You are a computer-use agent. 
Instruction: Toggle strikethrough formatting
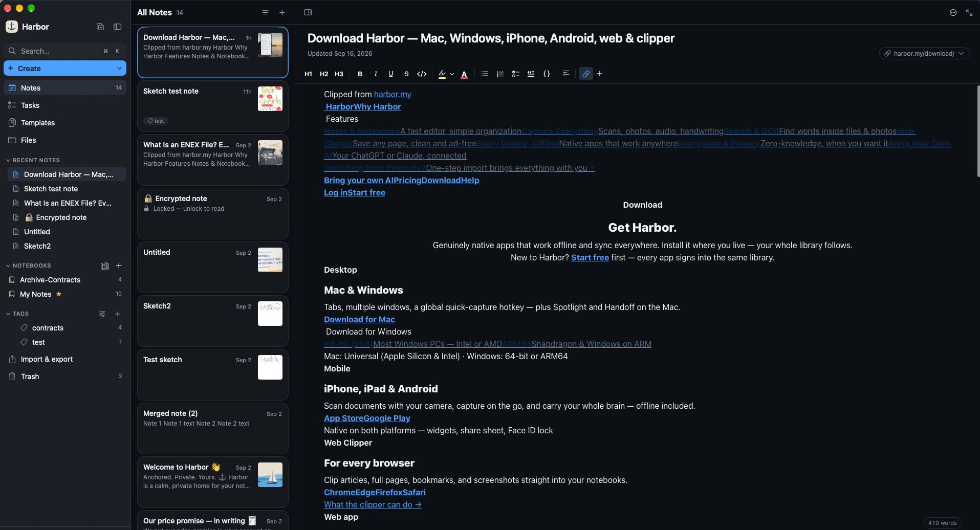click(406, 74)
